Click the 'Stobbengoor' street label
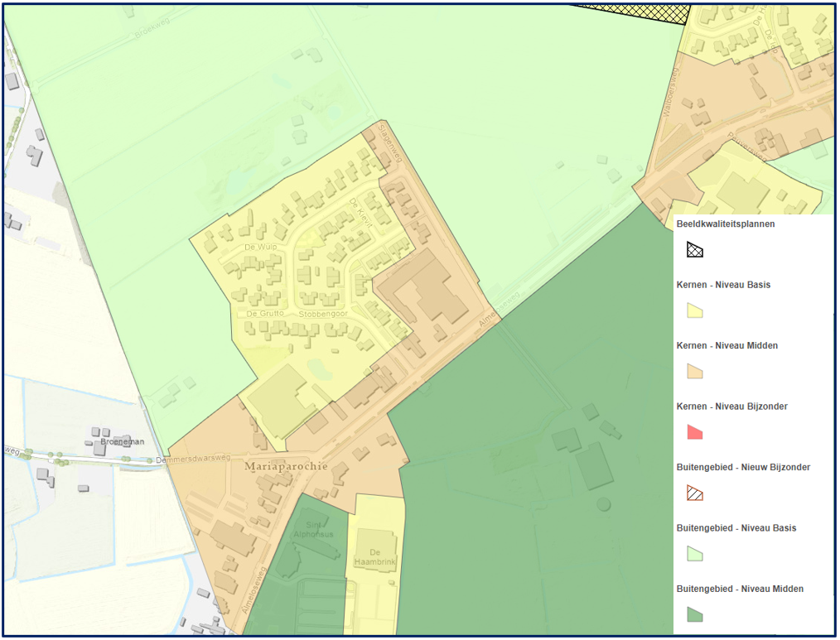The height and width of the screenshot is (640, 840). pos(323,314)
